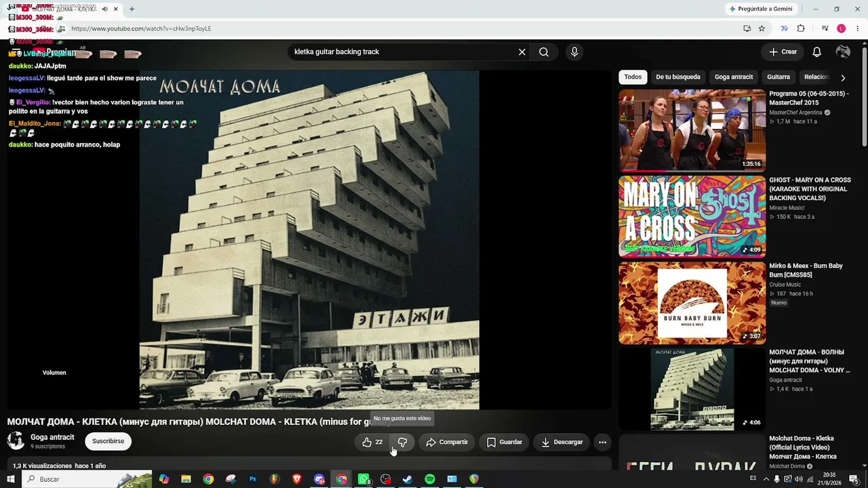Screen dimensions: 868x488
Task: Open File Explorer from the taskbar
Action: coord(186,479)
